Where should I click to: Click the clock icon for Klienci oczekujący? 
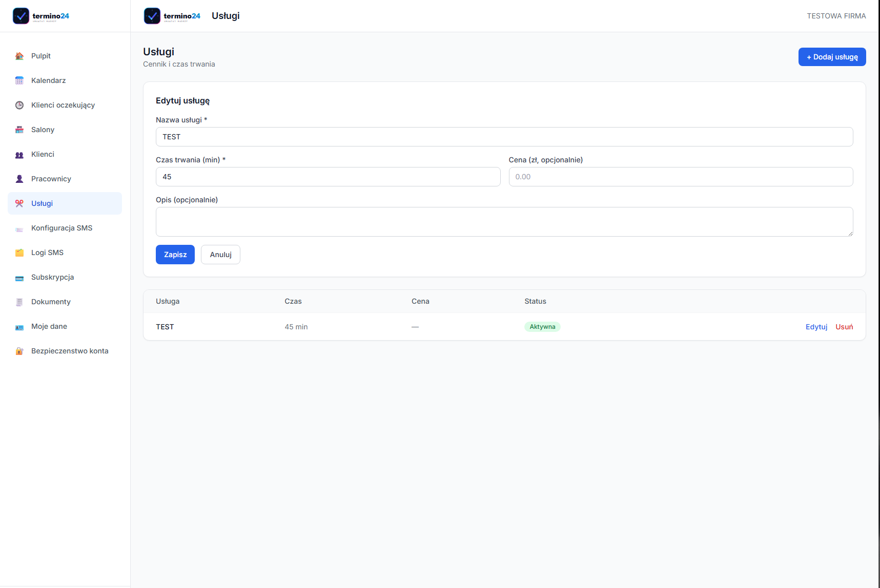tap(19, 105)
